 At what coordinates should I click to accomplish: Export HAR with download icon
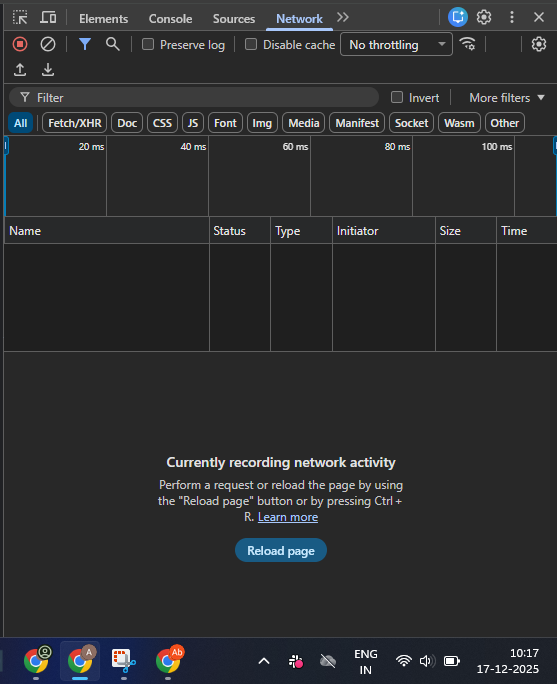coord(48,70)
